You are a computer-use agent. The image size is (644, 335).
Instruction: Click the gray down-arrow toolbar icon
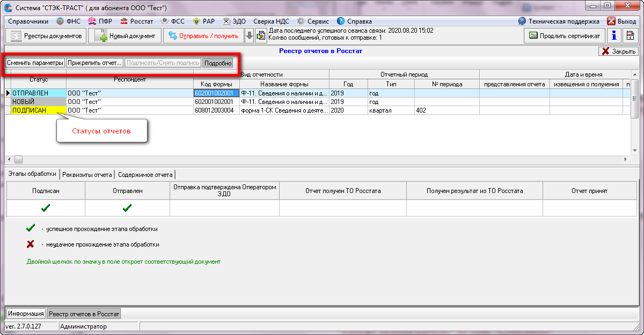(x=250, y=36)
